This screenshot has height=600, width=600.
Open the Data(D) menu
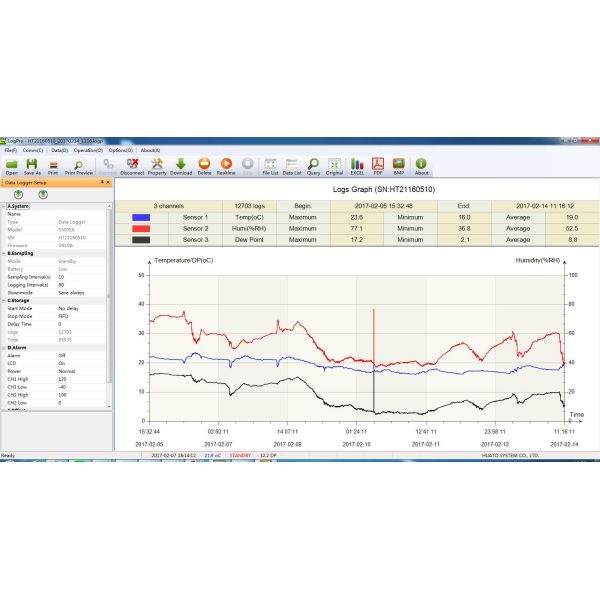tap(59, 150)
